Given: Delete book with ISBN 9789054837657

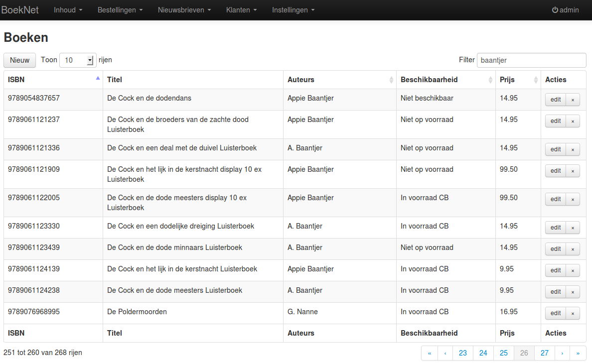Looking at the screenshot, I should [573, 100].
